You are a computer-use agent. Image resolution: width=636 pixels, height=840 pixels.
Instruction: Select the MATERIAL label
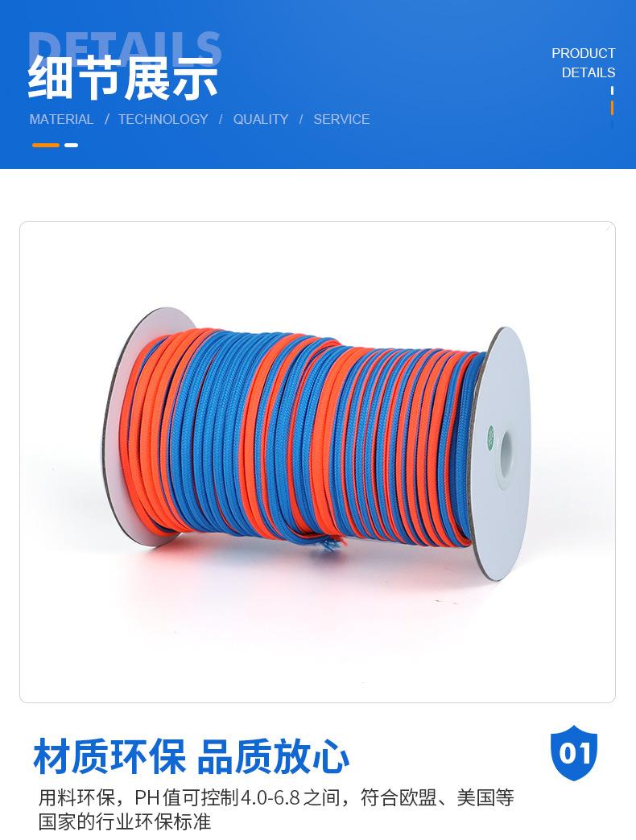61,119
